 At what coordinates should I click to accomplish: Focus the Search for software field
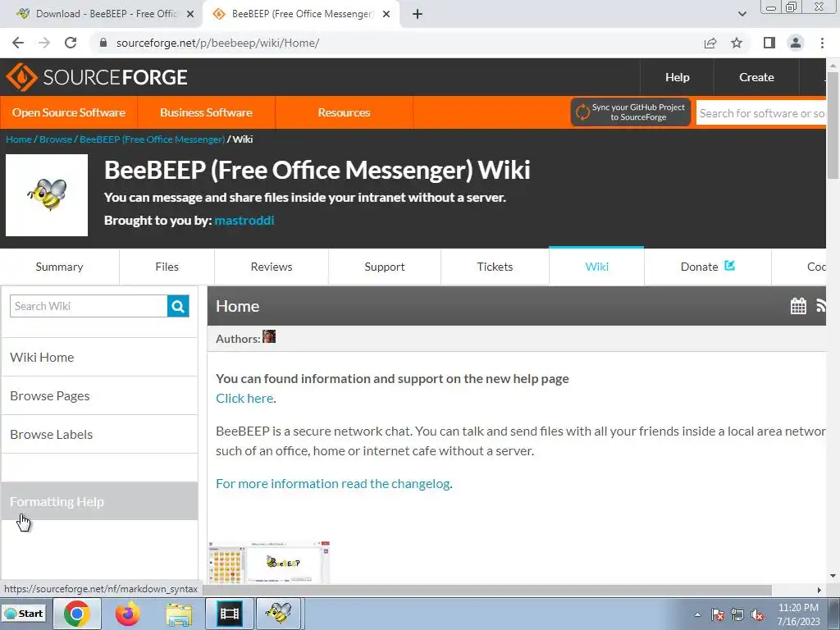pos(761,113)
